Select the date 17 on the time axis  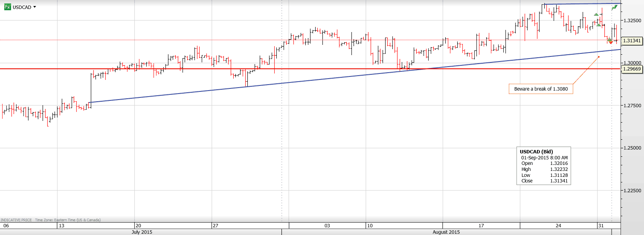[481, 225]
